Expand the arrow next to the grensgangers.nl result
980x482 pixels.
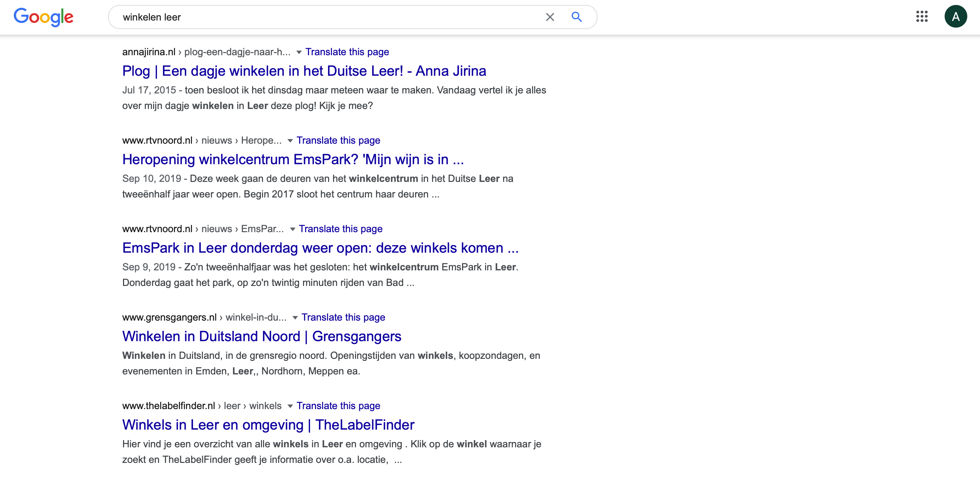(x=294, y=317)
